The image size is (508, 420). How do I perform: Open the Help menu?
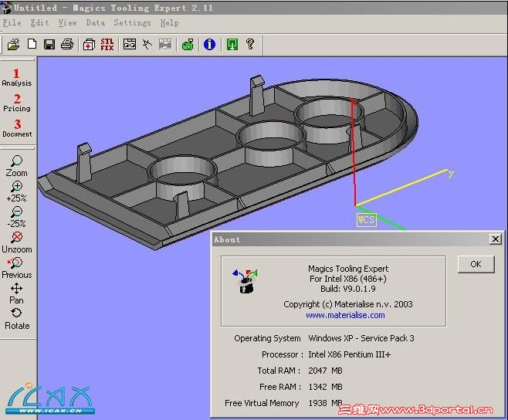[x=169, y=23]
